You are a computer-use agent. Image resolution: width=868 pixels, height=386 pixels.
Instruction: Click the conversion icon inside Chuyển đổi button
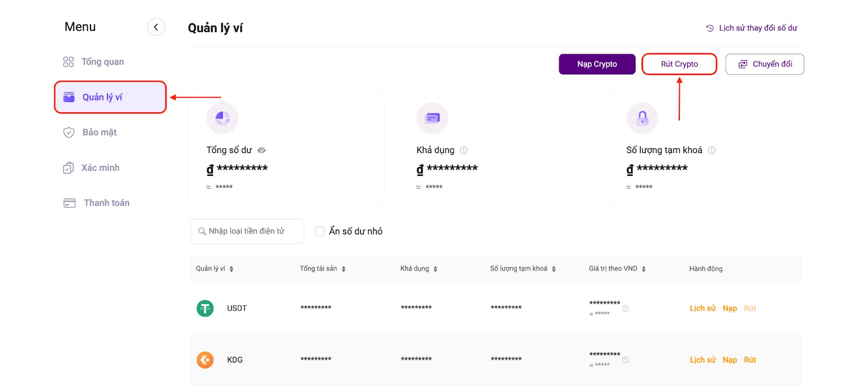(x=743, y=64)
